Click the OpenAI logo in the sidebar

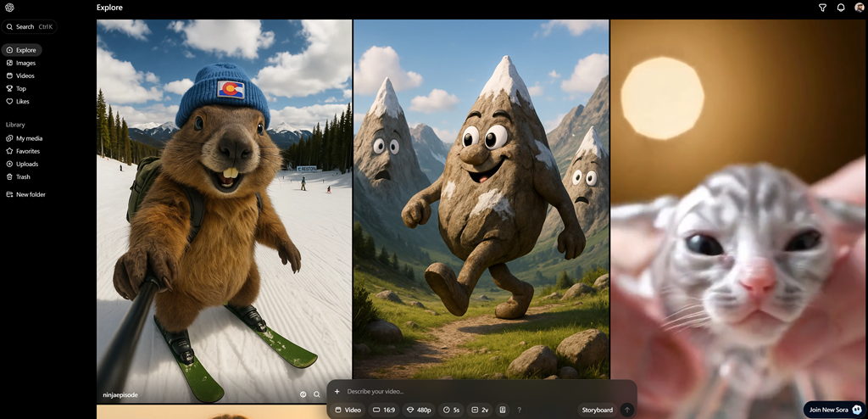(x=10, y=8)
